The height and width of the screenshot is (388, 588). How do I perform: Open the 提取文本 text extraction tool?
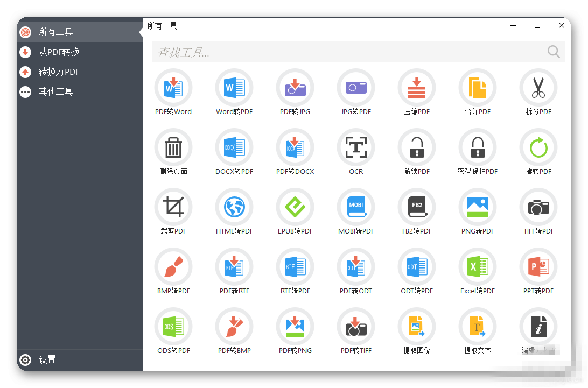[478, 331]
